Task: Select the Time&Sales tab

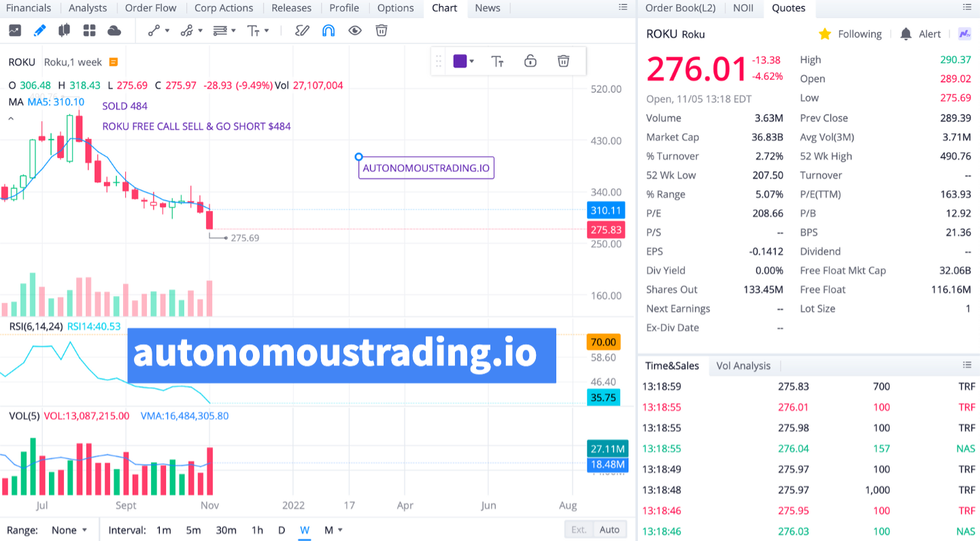Action: (672, 366)
